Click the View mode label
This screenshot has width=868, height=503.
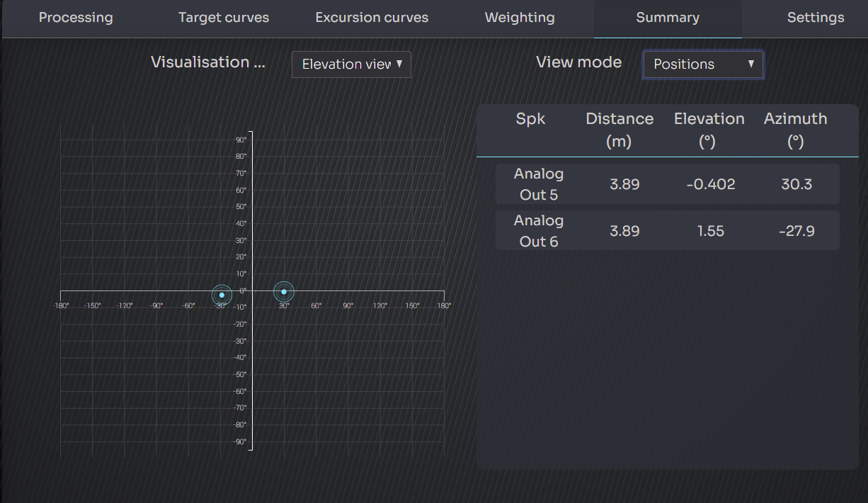578,62
